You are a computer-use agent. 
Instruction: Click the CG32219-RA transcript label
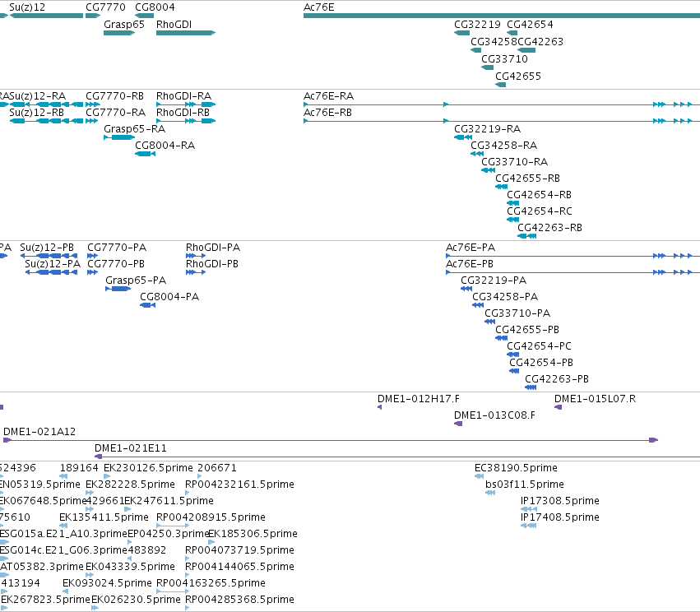pyautogui.click(x=488, y=129)
